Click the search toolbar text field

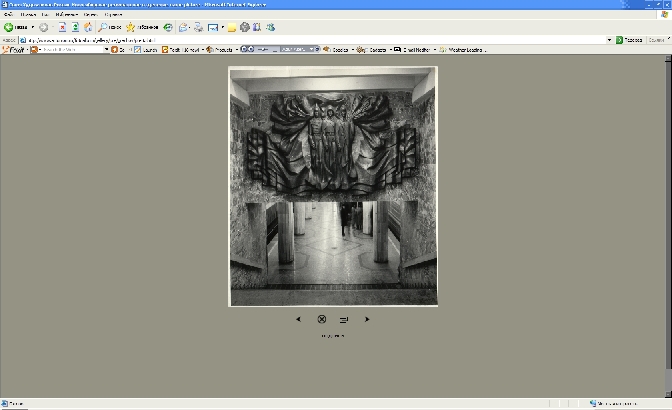72,50
